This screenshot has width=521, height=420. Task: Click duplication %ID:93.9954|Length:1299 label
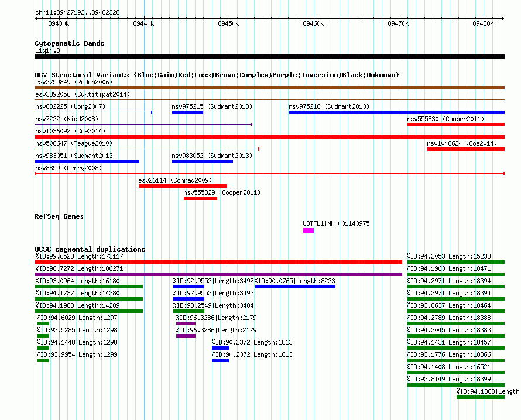click(77, 354)
